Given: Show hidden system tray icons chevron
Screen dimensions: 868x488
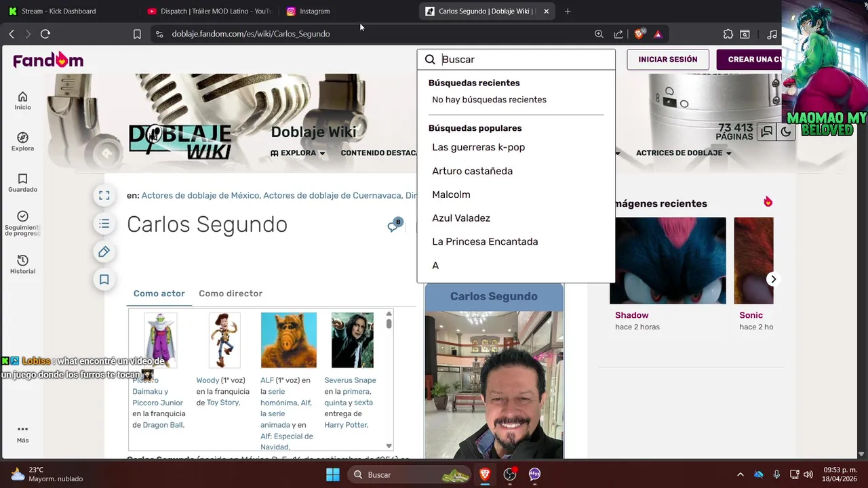Looking at the screenshot, I should 740,474.
